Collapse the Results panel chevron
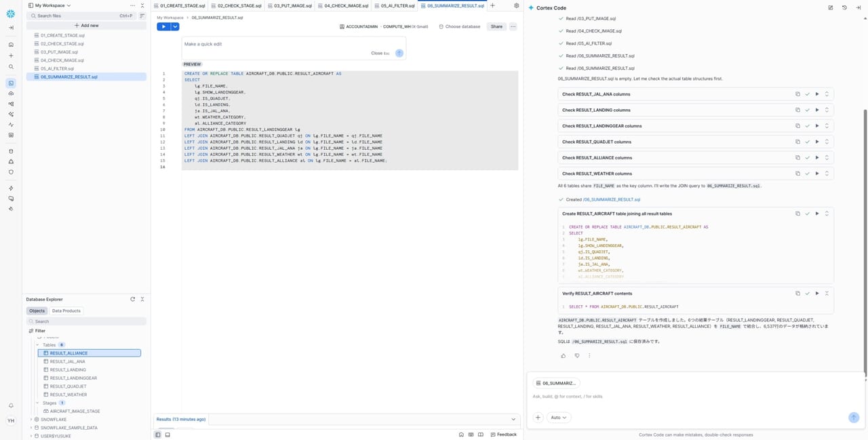The image size is (868, 440). (x=513, y=420)
